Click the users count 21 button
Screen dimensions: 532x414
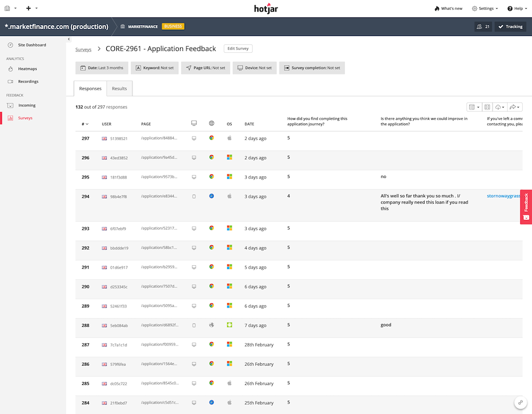click(483, 27)
